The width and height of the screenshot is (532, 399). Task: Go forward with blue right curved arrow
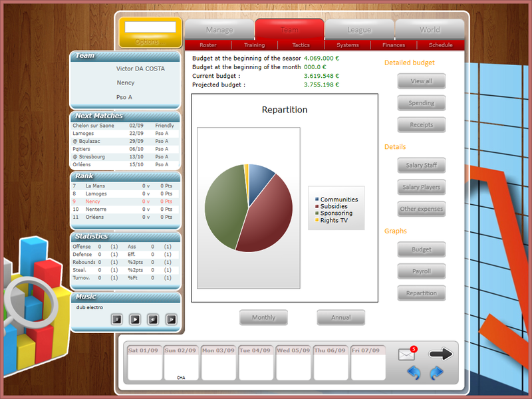click(436, 373)
